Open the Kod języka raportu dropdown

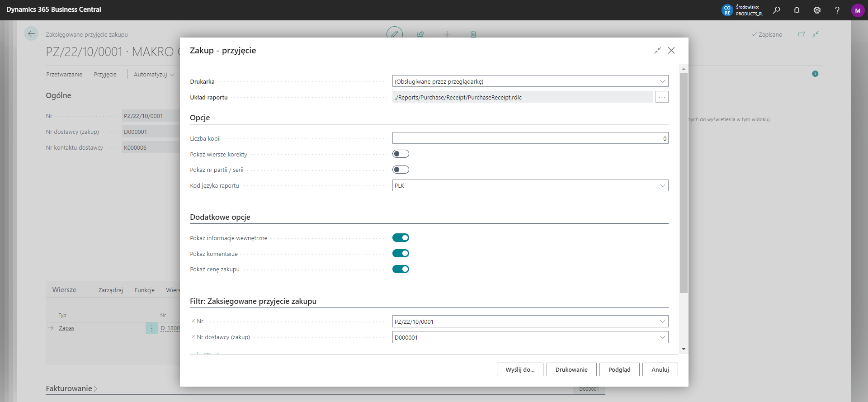point(662,185)
